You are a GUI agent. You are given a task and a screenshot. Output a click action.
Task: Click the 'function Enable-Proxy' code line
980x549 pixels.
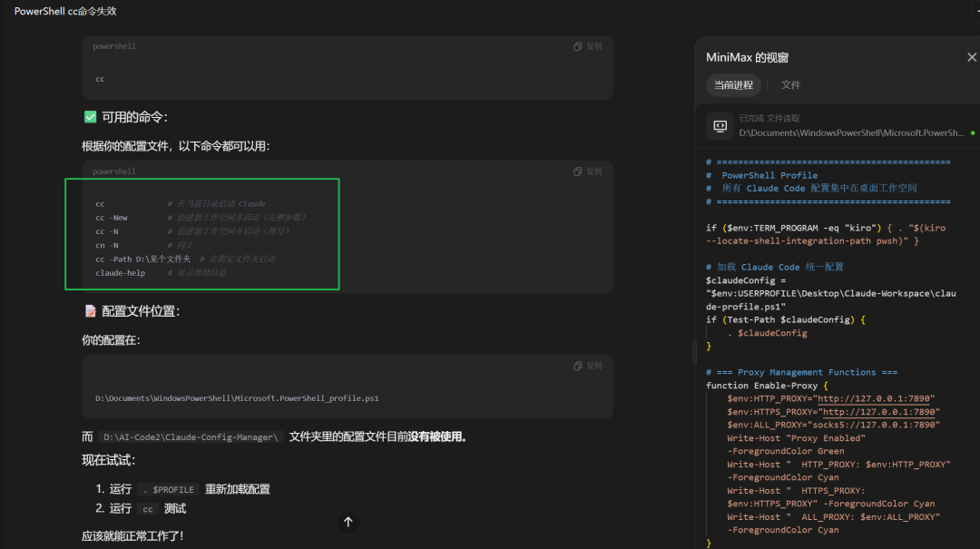pyautogui.click(x=767, y=386)
